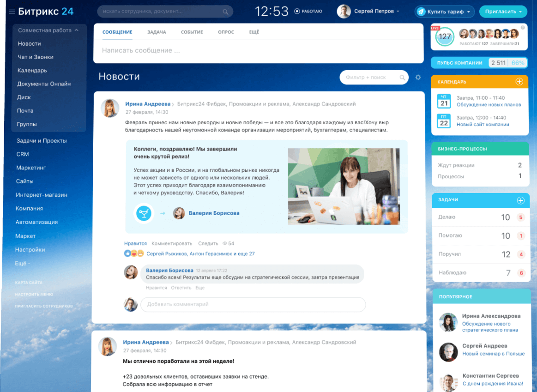The height and width of the screenshot is (392, 537).
Task: Click the reaction emoji icons under the post
Action: [x=134, y=253]
